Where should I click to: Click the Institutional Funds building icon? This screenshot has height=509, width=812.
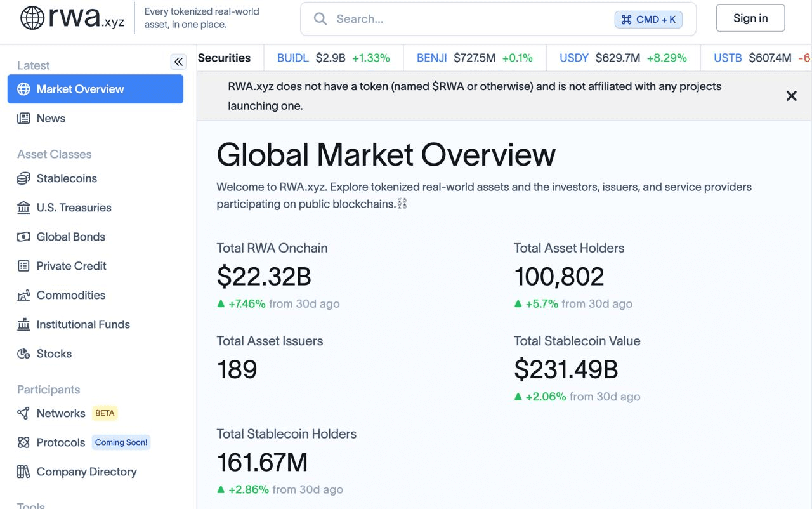[23, 324]
